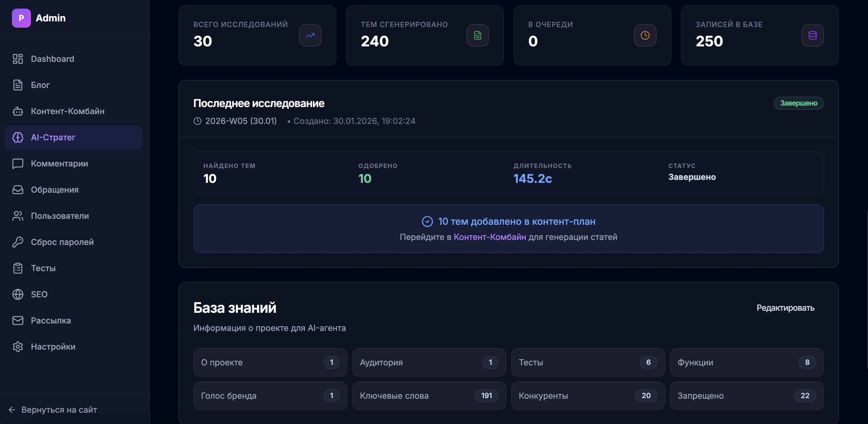This screenshot has height=424, width=868.
Task: Click the purple database icon in Записей в базе card
Action: pyautogui.click(x=812, y=35)
